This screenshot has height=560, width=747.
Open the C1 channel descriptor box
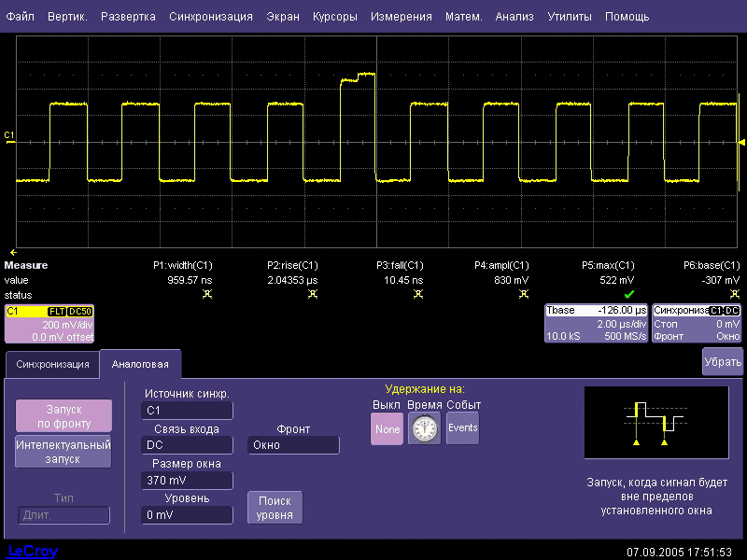tap(49, 323)
